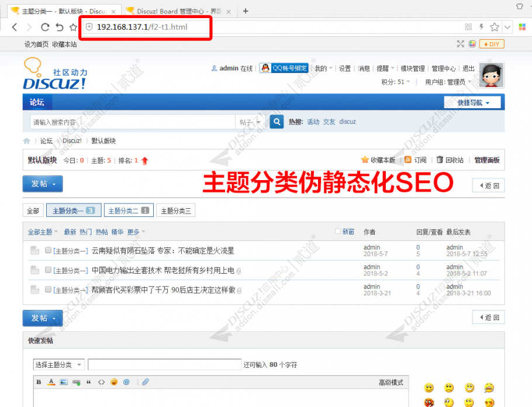The height and width of the screenshot is (407, 532).
Task: Click the bookmark star left of address bar
Action: point(73,27)
